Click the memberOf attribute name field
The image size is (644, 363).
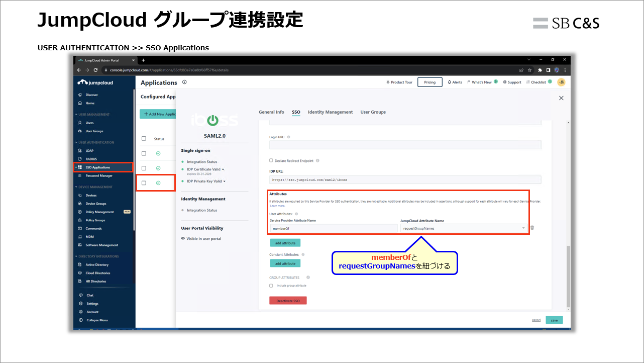(334, 228)
